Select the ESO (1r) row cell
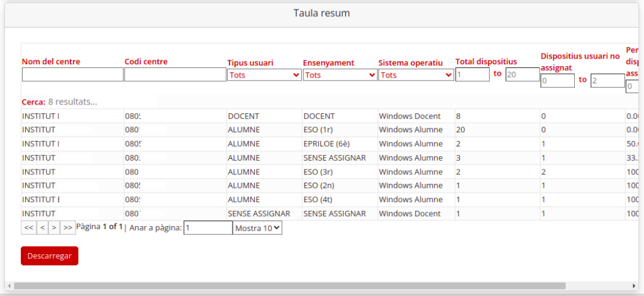Screen dimensions: 644x296 [318, 130]
